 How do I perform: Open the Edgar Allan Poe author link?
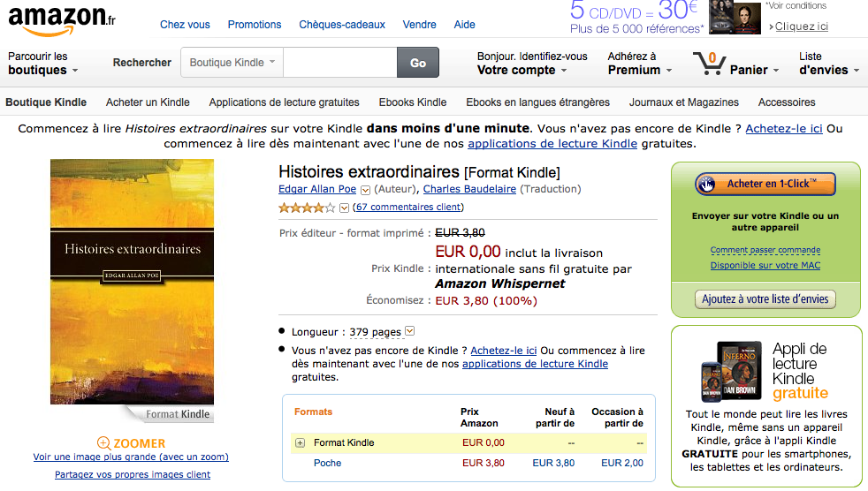point(317,189)
